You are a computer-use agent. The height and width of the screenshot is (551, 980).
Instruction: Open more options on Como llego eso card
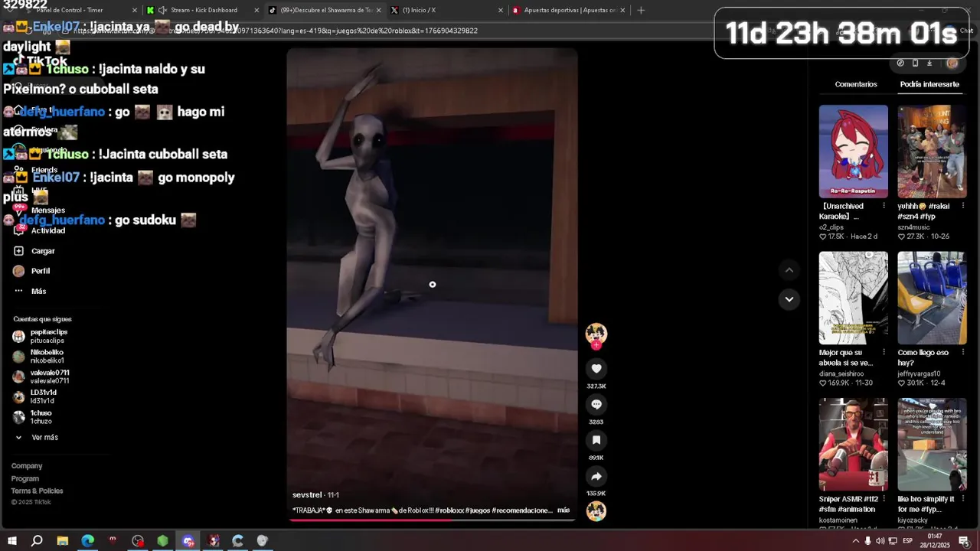(x=962, y=353)
